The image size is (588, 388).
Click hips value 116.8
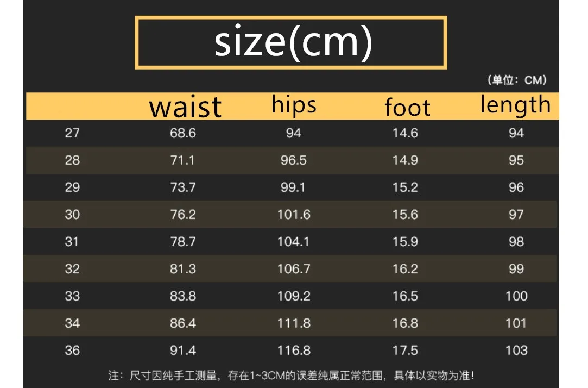294,351
